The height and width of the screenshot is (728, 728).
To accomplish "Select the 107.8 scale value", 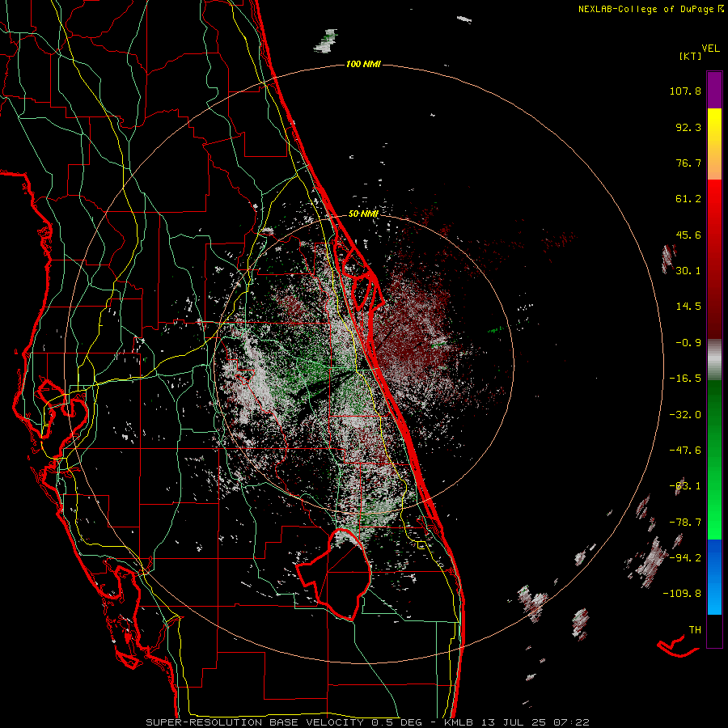I will point(685,91).
